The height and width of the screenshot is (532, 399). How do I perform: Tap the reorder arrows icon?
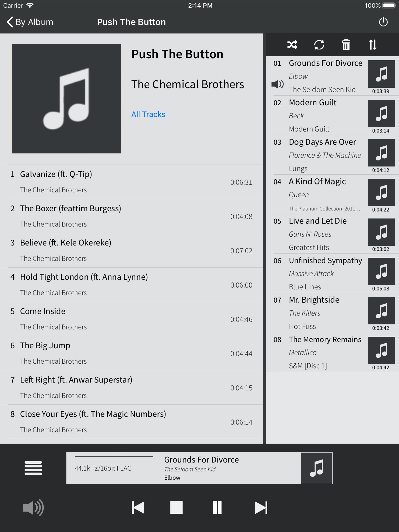tap(373, 45)
